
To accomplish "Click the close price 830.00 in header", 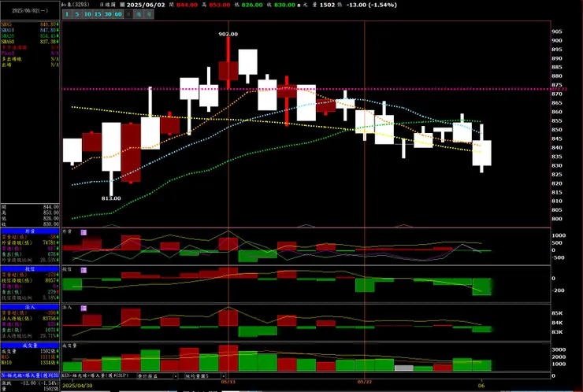I will pyautogui.click(x=284, y=5).
